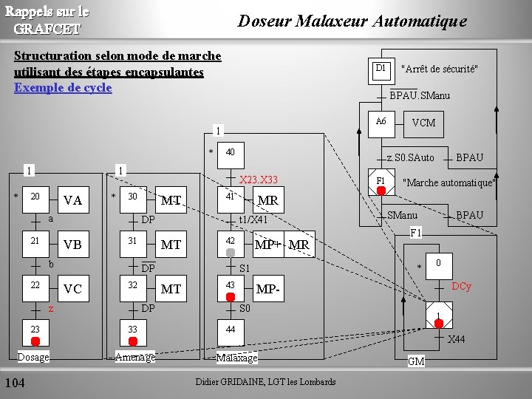Click step box 32
Image resolution: width=532 pixels, height=399 pixels.
tap(133, 288)
